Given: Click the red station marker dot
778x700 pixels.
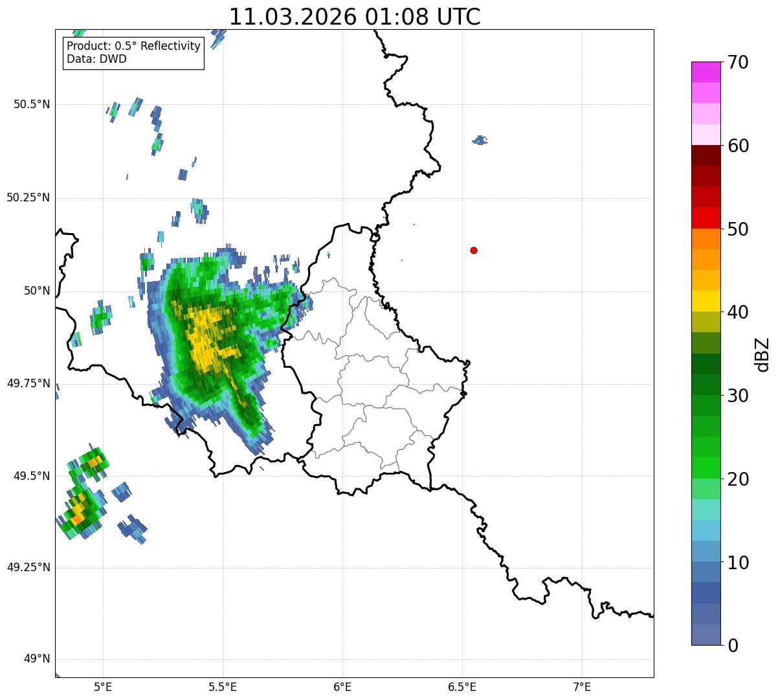Looking at the screenshot, I should pos(474,250).
